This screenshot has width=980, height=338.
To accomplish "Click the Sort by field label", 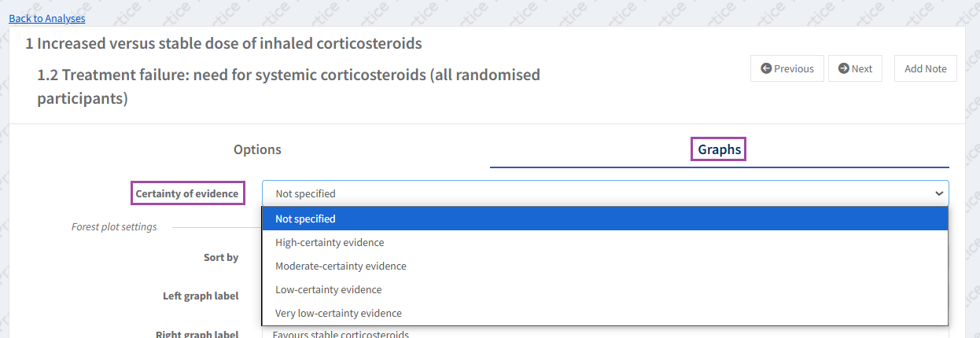I will click(x=221, y=257).
